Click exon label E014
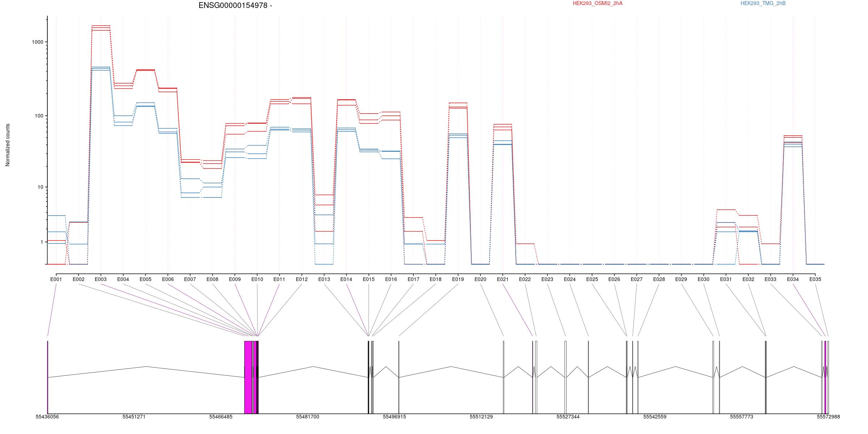Viewport: 868px width, 434px height. pyautogui.click(x=346, y=279)
